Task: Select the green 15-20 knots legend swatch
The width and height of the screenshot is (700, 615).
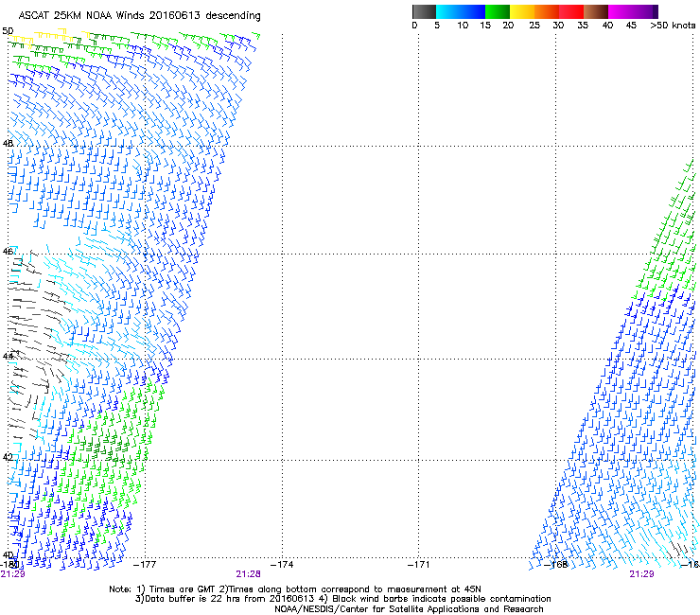Action: (x=498, y=11)
